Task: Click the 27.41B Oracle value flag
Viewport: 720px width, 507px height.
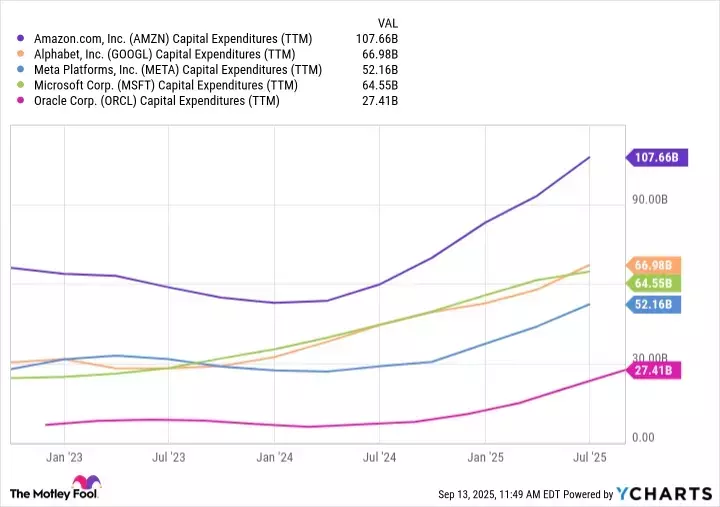Action: click(x=656, y=371)
